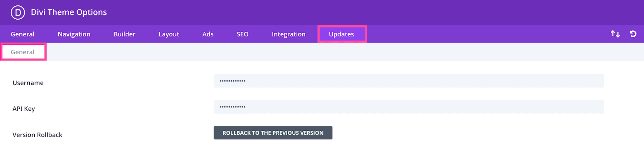Open General tab in purple navigation bar

pyautogui.click(x=23, y=34)
